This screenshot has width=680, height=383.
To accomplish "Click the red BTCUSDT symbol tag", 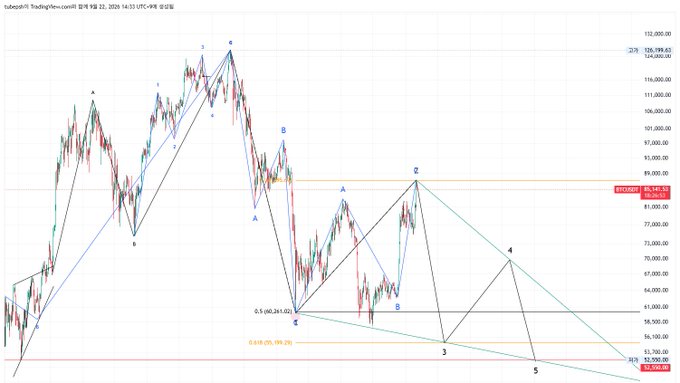I will click(x=627, y=190).
